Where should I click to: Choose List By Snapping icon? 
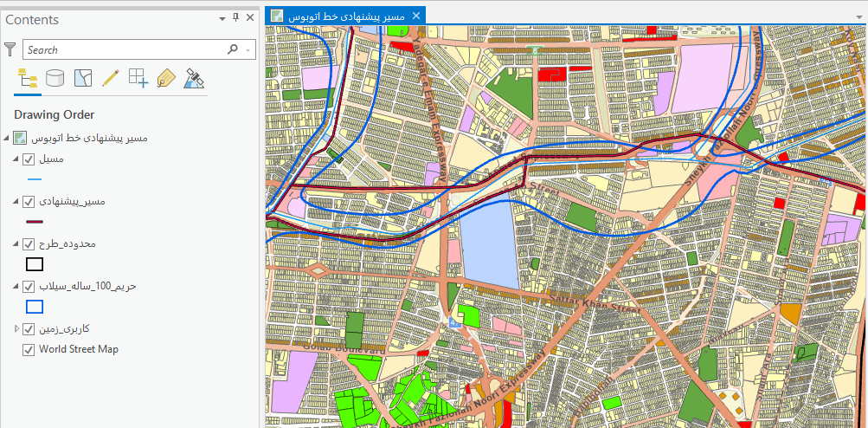tap(138, 79)
